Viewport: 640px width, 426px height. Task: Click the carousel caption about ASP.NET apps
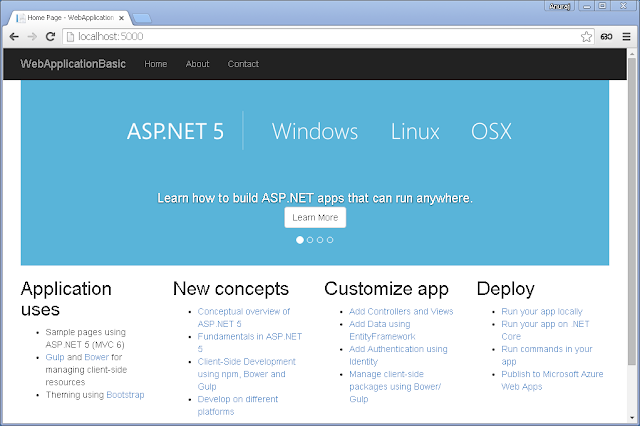pos(315,198)
